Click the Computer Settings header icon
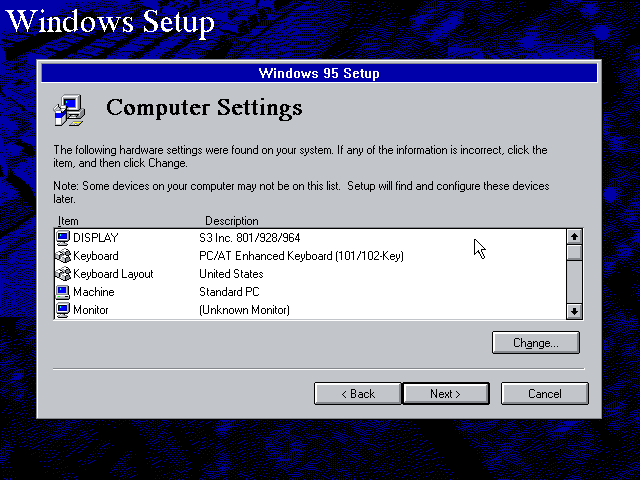This screenshot has height=480, width=640. (x=69, y=110)
